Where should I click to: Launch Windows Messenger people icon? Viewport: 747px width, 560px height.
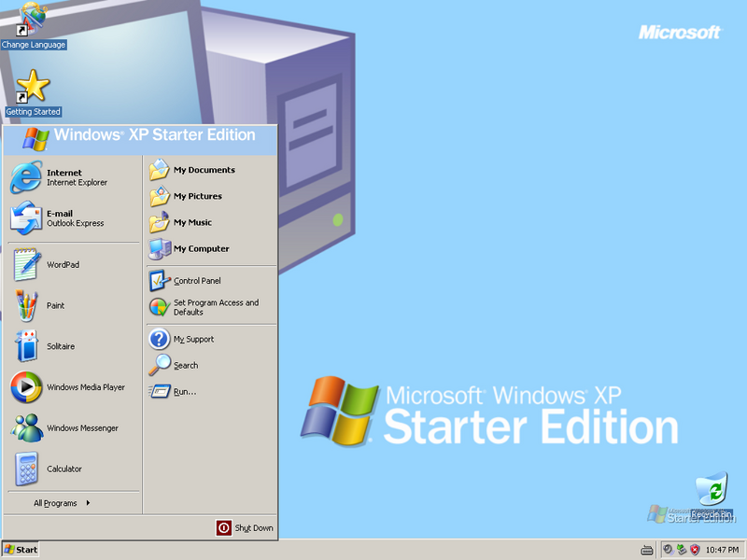click(x=27, y=427)
